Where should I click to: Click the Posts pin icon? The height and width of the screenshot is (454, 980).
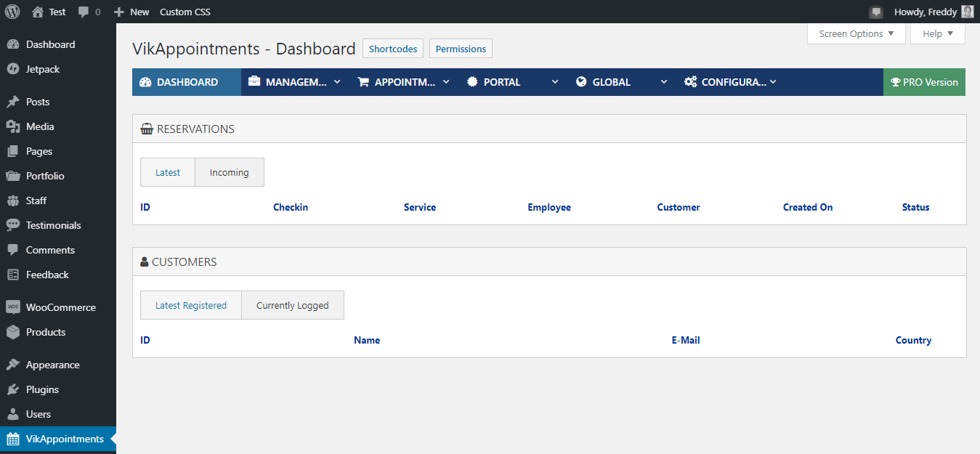point(12,102)
